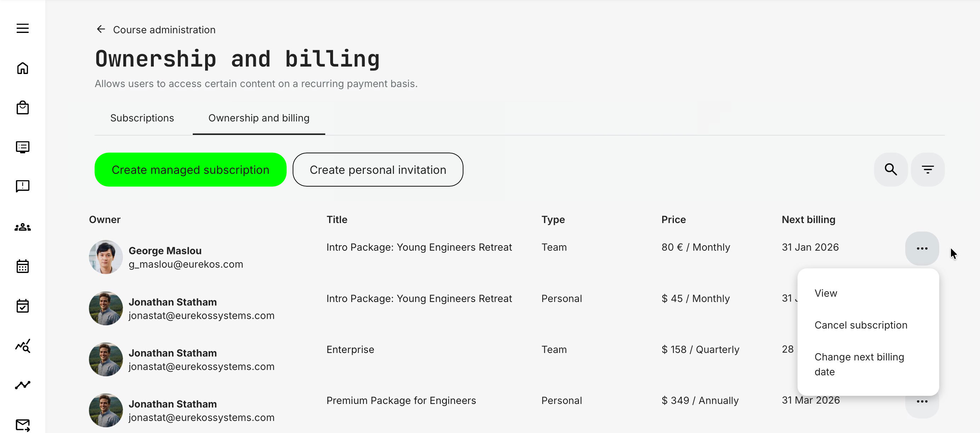
Task: Click the users group sidebar icon
Action: coord(22,227)
